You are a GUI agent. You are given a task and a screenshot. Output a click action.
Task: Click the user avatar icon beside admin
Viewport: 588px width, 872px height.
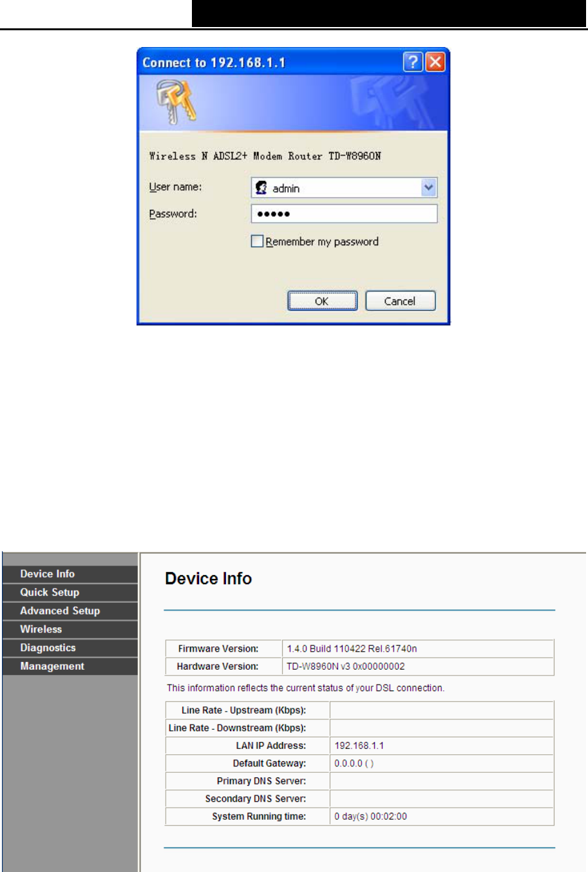coord(261,187)
